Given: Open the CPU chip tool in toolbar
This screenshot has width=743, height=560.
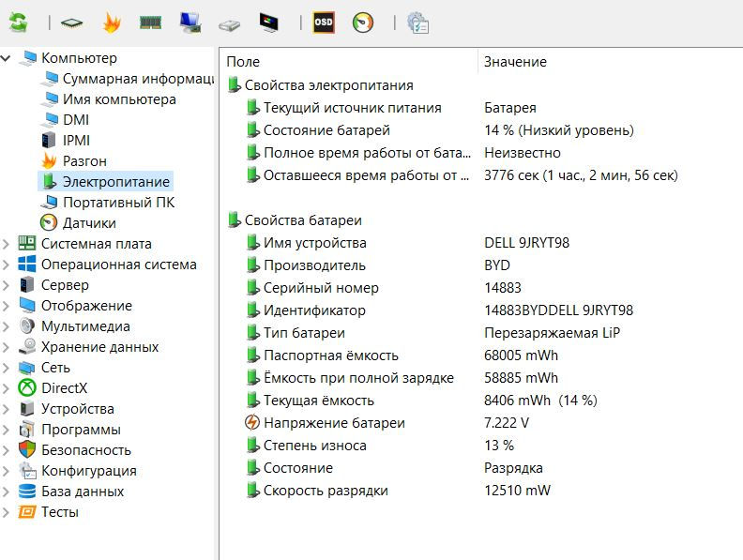Looking at the screenshot, I should click(70, 23).
